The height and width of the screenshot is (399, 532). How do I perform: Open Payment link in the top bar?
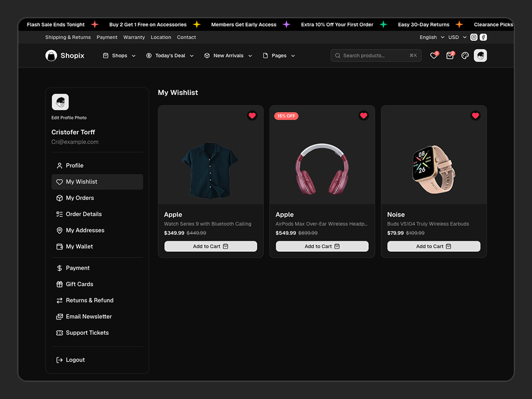point(107,38)
